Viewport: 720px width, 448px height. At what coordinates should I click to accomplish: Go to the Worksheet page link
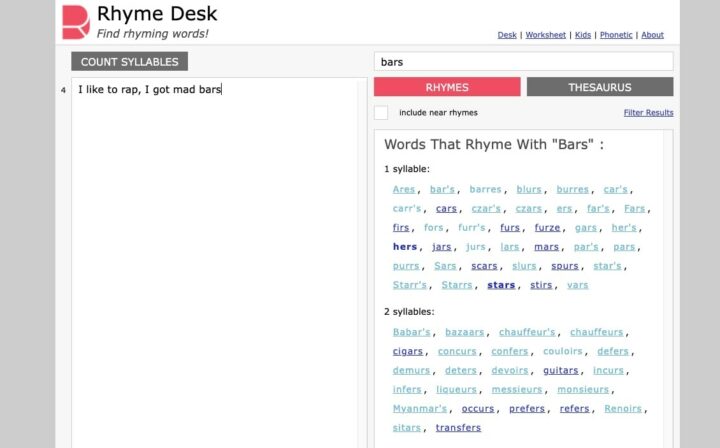545,35
